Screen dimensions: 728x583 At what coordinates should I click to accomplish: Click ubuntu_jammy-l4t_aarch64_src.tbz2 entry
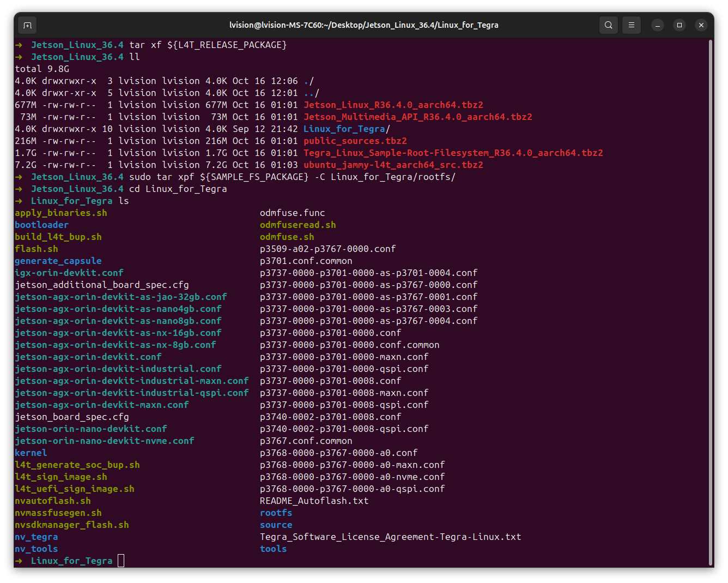click(393, 165)
